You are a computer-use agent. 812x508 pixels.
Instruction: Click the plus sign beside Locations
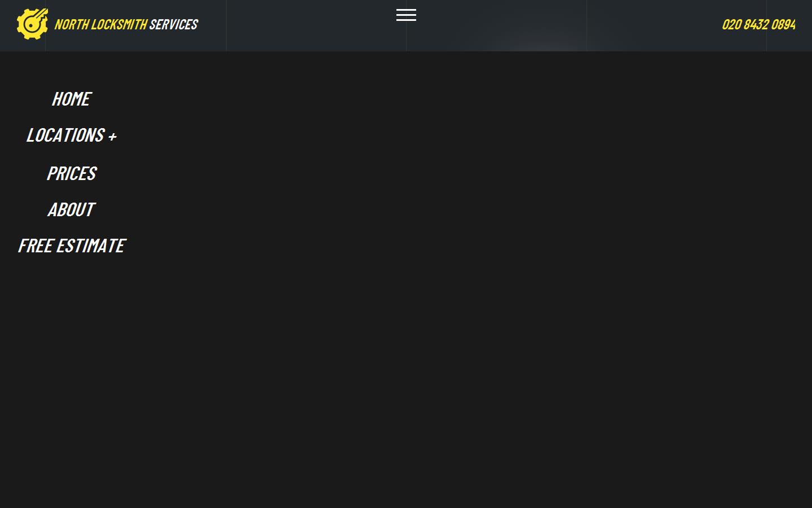coord(112,137)
